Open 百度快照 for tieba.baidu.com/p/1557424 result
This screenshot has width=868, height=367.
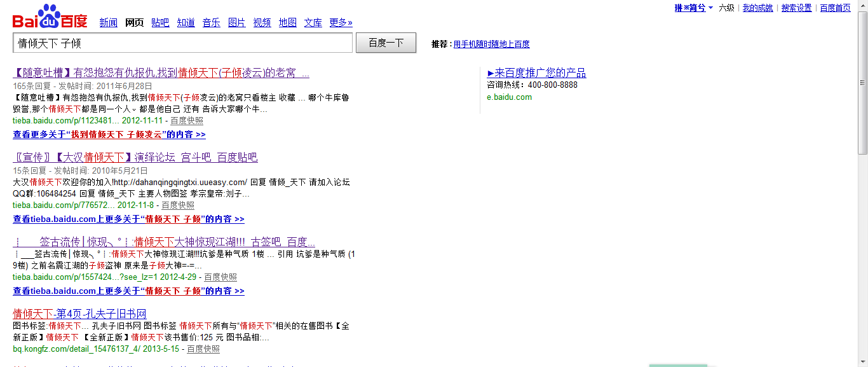220,277
